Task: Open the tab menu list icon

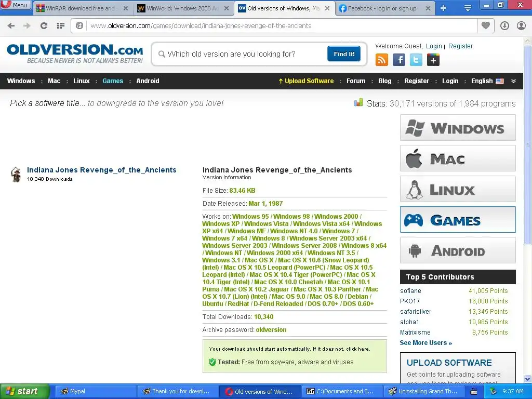Action: coord(468,8)
